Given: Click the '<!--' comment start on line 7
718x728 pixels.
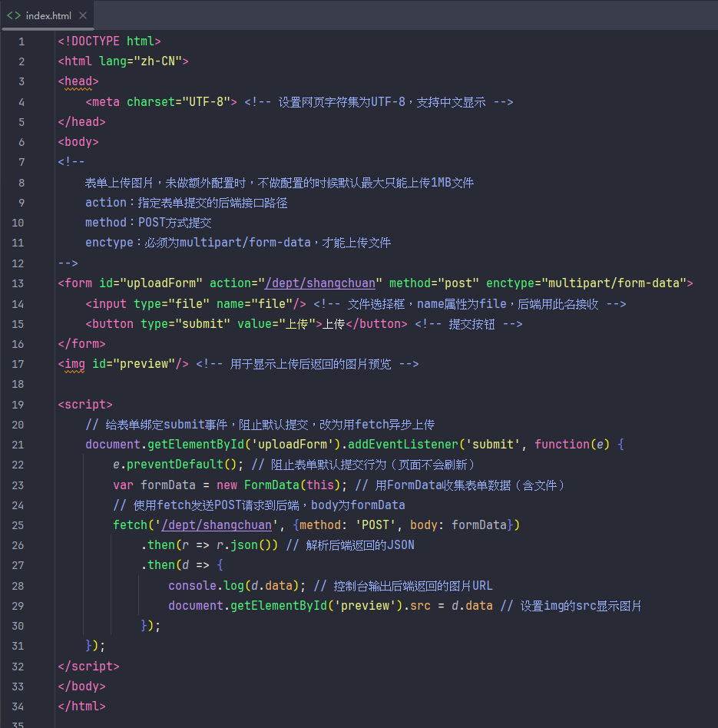Looking at the screenshot, I should (71, 161).
